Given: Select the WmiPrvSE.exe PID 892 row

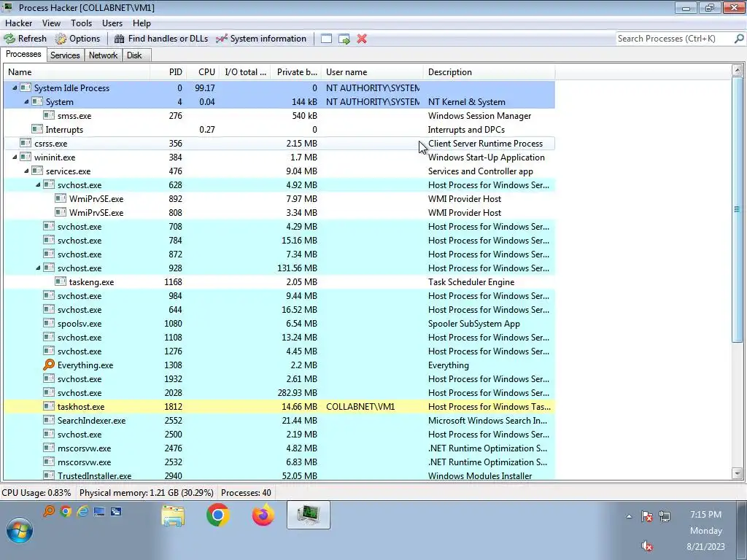Looking at the screenshot, I should [x=279, y=198].
